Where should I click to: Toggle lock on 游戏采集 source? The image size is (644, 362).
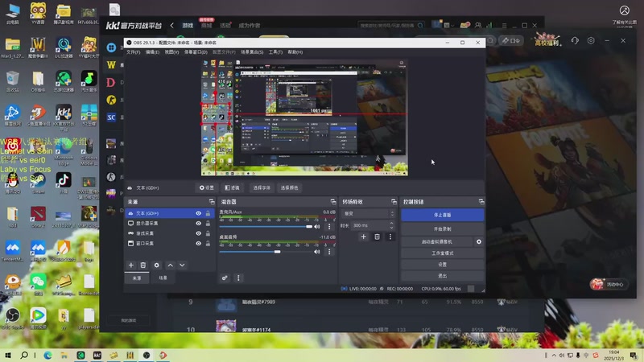[x=208, y=233]
